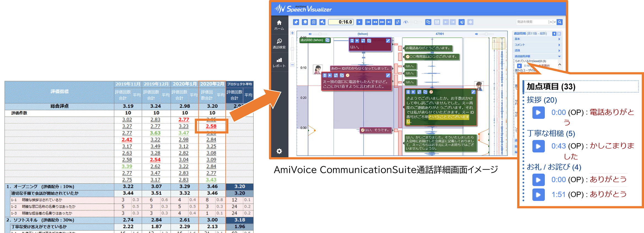Click the scroll-up arrow in evaluation list

[560, 64]
